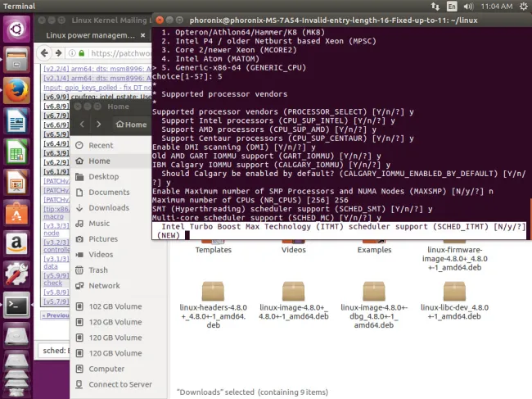The height and width of the screenshot is (399, 532).
Task: Click green padlock in Firefox URL bar
Action: (81, 53)
